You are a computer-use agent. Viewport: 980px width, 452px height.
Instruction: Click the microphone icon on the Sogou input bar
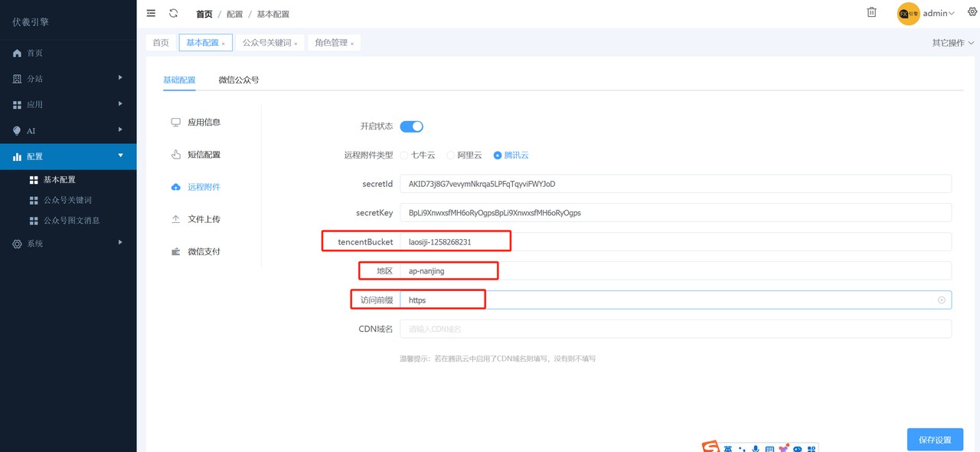click(756, 448)
